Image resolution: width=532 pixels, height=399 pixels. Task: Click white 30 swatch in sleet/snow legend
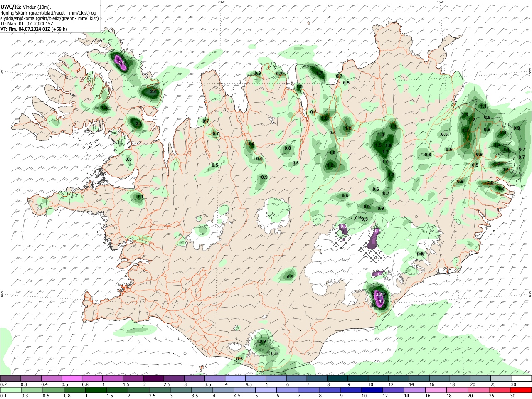click(522, 378)
